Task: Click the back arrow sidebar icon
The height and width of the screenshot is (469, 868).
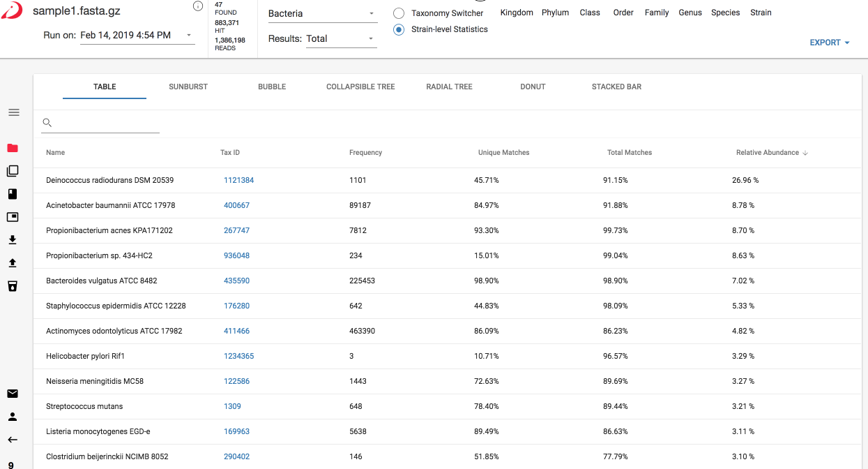Action: [13, 440]
